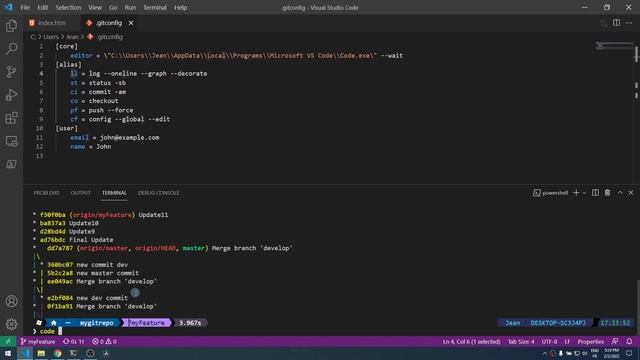Image resolution: width=640 pixels, height=360 pixels.
Task: Click 'pf = push --force' line
Action: (x=102, y=110)
